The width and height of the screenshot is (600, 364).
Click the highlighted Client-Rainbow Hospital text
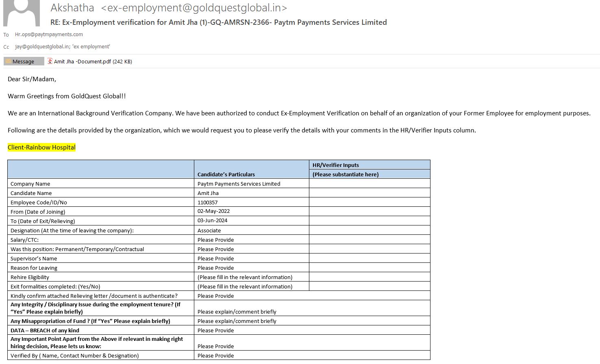click(x=41, y=147)
